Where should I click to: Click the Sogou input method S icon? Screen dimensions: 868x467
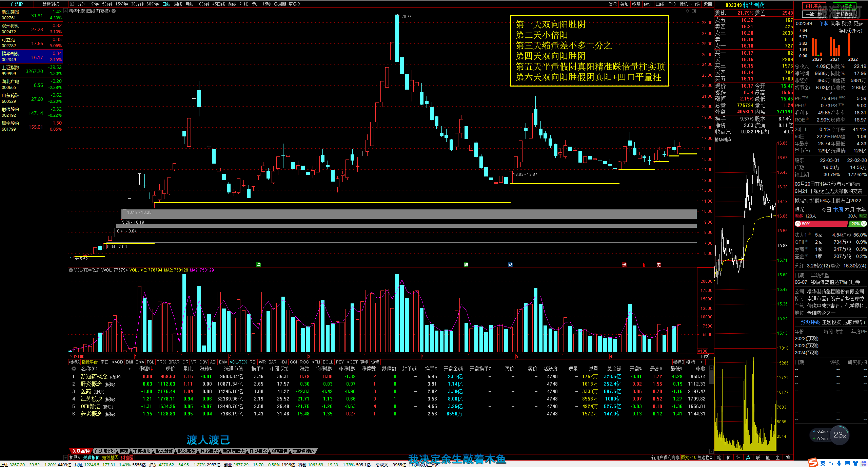(x=813, y=463)
